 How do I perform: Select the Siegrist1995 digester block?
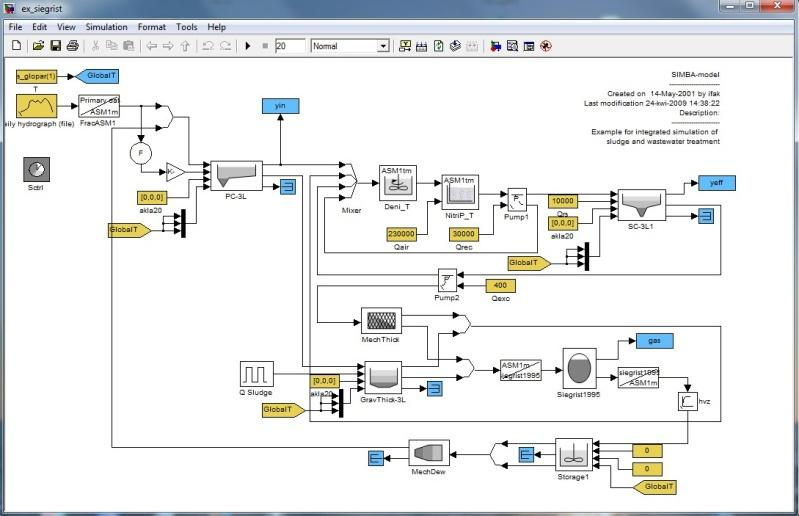coord(579,368)
